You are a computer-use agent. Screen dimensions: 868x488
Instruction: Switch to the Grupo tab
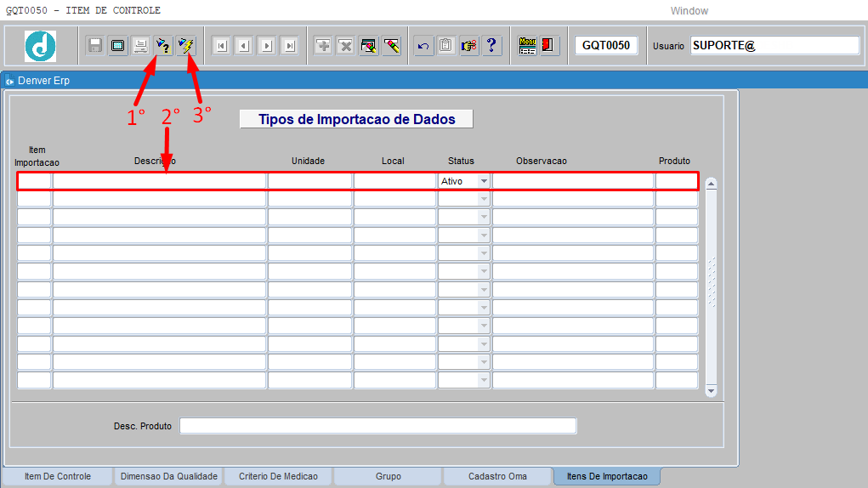tap(388, 476)
